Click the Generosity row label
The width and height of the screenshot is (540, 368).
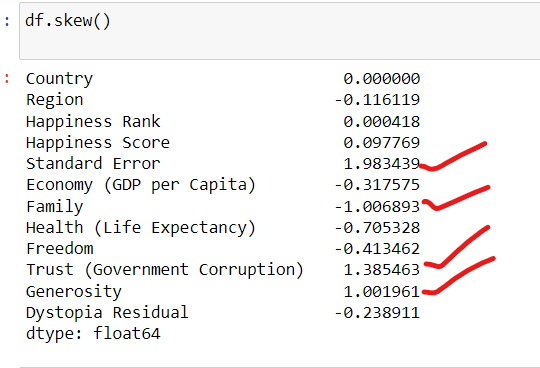(x=74, y=292)
